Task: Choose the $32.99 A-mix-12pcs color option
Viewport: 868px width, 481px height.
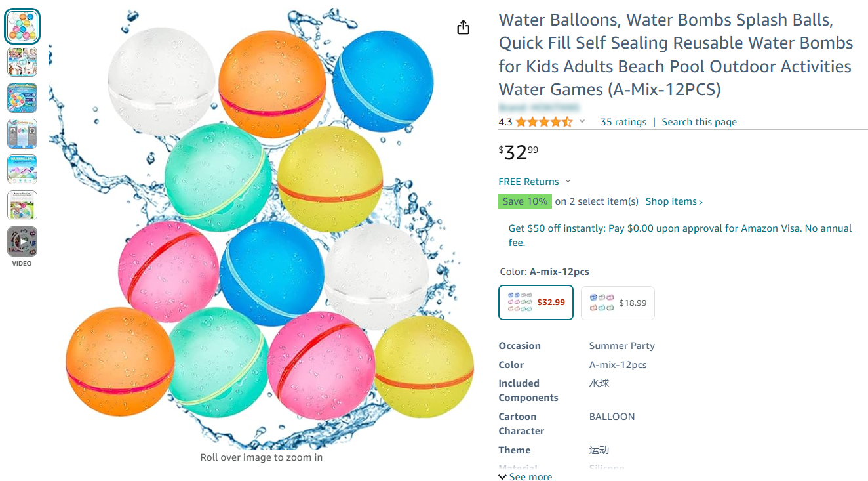Action: [x=536, y=303]
